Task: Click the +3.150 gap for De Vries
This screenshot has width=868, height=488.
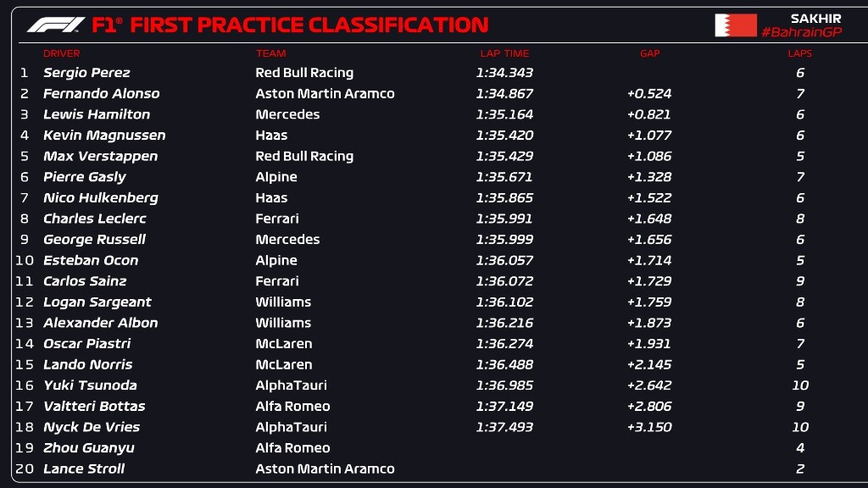Action: click(x=649, y=427)
